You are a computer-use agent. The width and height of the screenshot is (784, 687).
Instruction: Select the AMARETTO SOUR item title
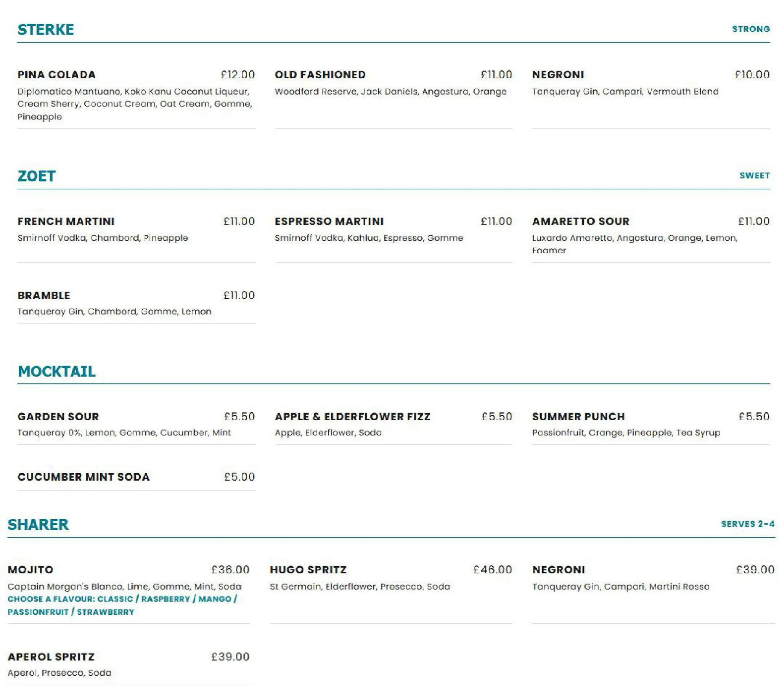[581, 221]
